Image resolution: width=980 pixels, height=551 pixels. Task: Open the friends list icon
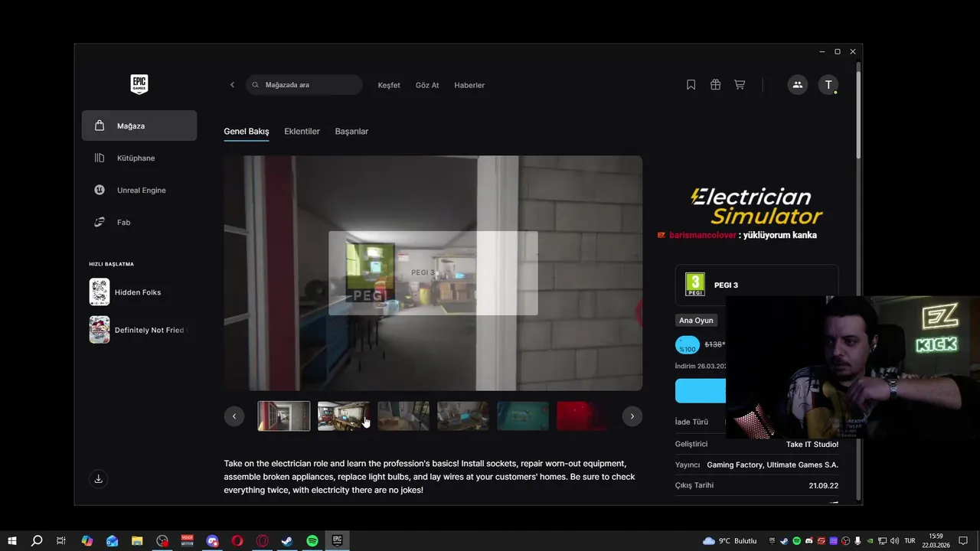(x=797, y=85)
